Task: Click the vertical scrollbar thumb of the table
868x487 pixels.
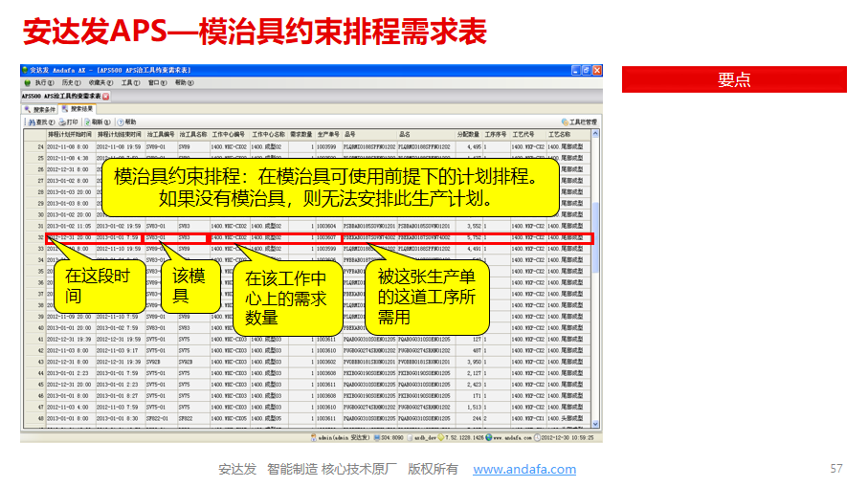Action: pos(595,238)
